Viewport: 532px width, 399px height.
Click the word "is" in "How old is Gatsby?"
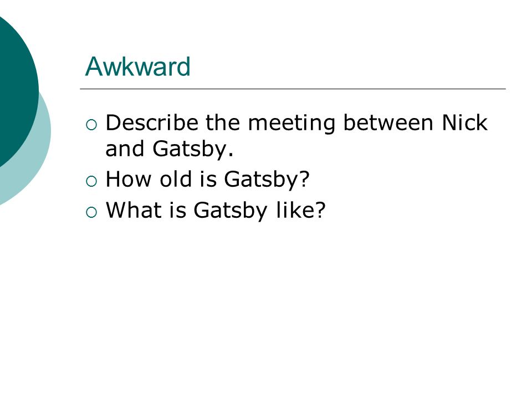pyautogui.click(x=208, y=179)
